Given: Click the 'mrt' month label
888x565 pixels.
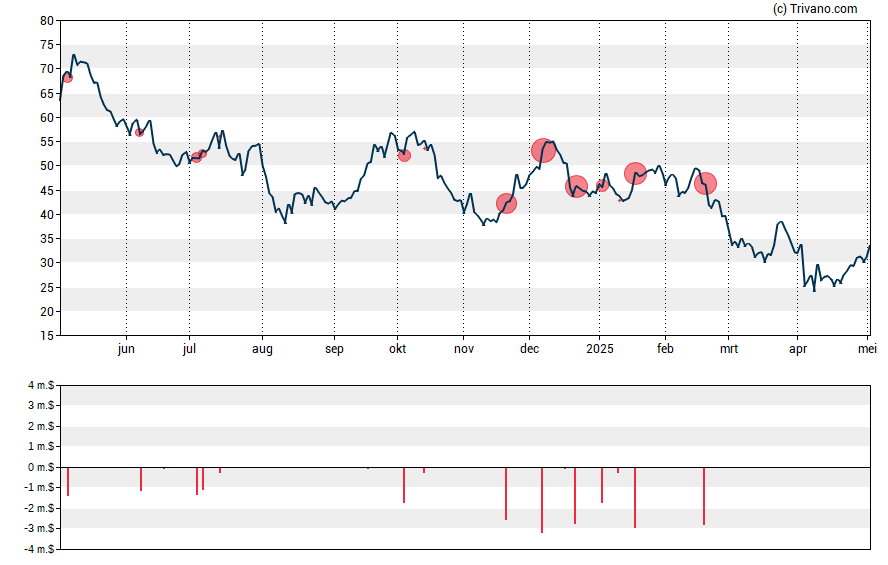Looking at the screenshot, I should tap(729, 349).
